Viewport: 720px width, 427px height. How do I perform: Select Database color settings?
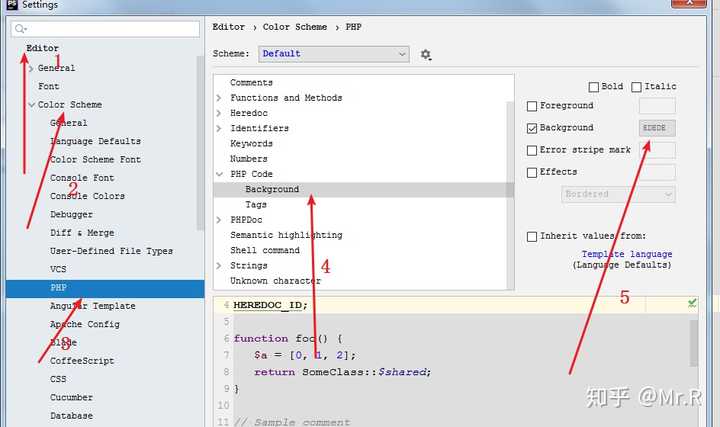pyautogui.click(x=71, y=416)
